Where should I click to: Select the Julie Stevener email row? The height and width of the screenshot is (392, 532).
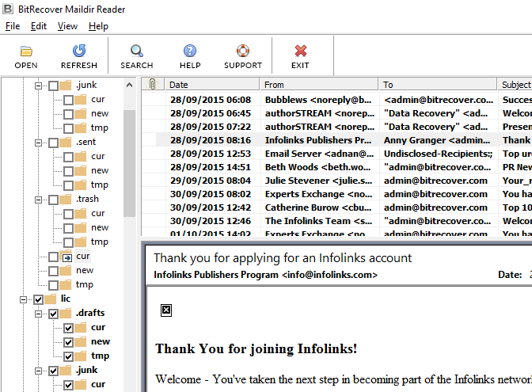tap(337, 181)
